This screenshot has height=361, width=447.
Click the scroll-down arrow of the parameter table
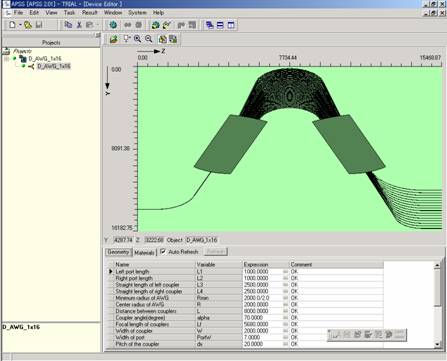(x=437, y=344)
